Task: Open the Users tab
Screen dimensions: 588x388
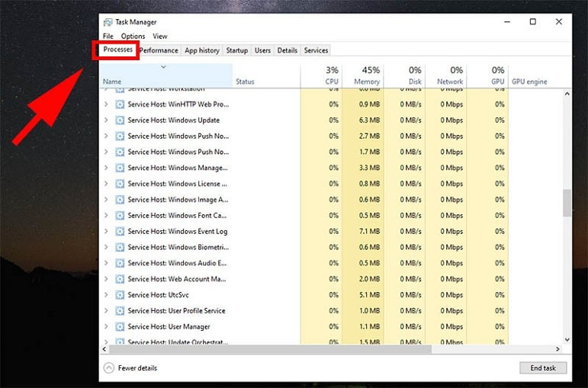Action: click(262, 50)
